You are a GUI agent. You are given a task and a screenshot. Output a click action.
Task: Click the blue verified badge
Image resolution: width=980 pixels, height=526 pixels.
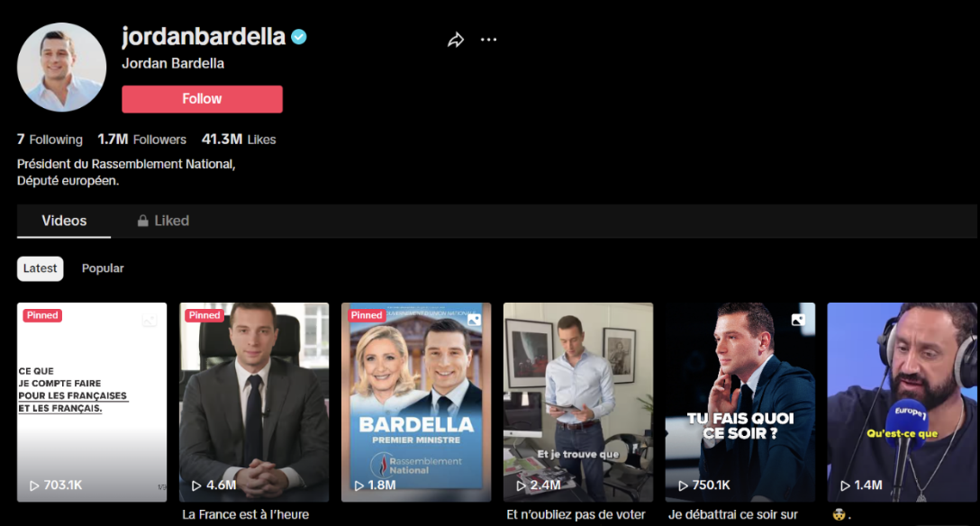299,37
